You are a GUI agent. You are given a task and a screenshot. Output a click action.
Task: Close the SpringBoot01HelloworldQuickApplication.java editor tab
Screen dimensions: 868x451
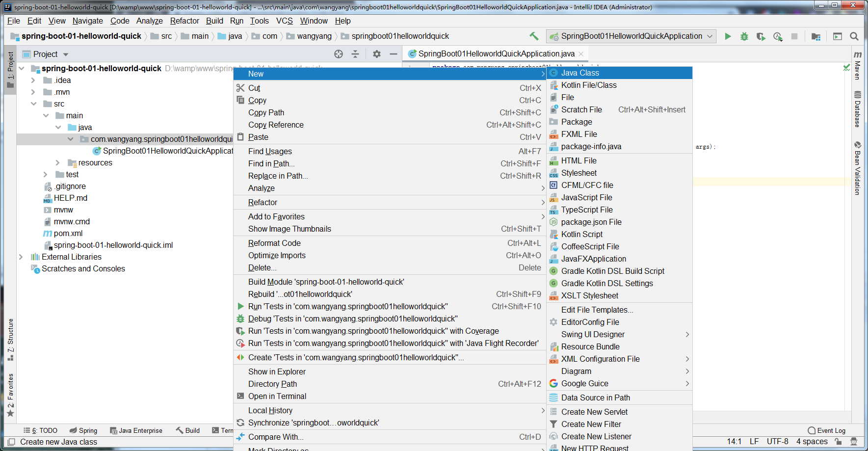[x=581, y=54]
